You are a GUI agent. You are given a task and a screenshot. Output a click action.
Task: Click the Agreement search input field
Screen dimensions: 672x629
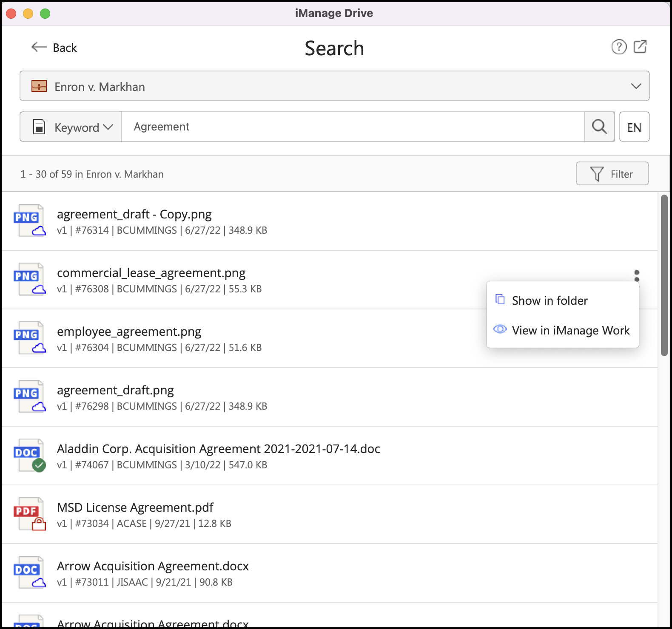pyautogui.click(x=353, y=127)
